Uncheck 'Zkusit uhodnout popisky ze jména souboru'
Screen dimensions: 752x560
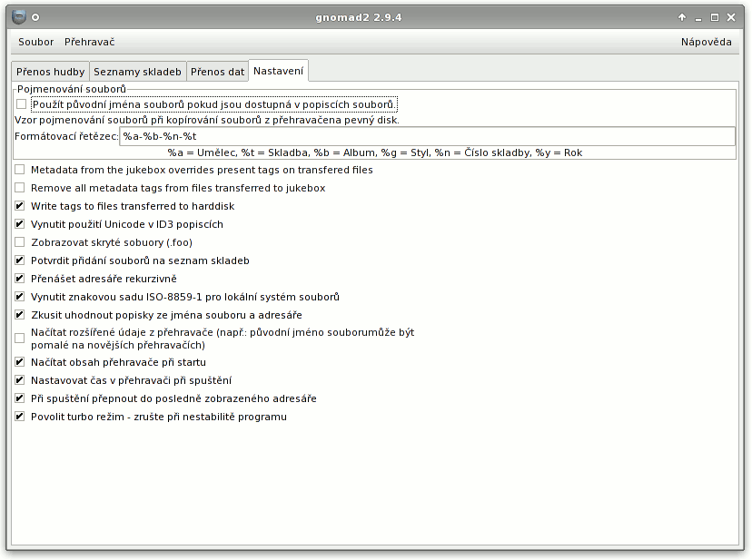(20, 315)
